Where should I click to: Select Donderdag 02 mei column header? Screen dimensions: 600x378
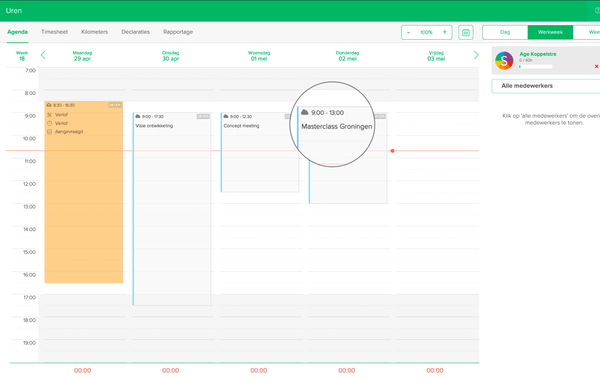[x=347, y=56]
